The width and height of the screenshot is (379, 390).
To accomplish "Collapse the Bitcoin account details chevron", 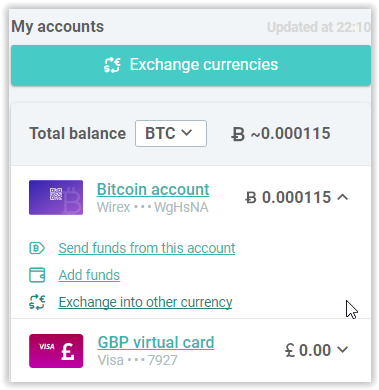I will (x=342, y=197).
